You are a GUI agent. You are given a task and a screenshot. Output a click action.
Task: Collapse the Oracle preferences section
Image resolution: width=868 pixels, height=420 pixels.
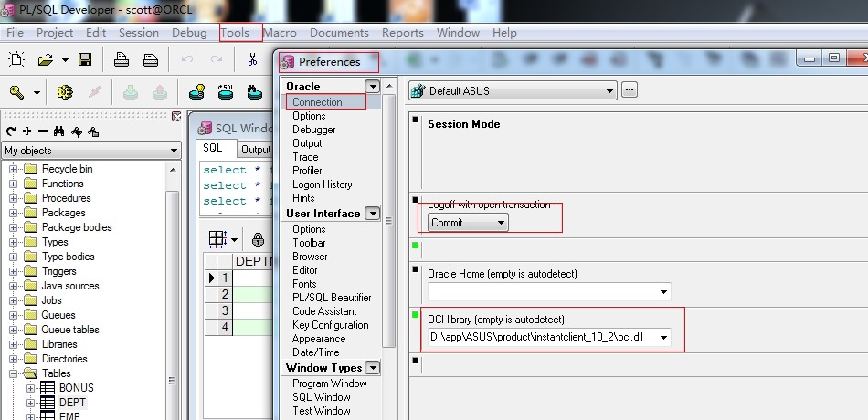pos(372,87)
